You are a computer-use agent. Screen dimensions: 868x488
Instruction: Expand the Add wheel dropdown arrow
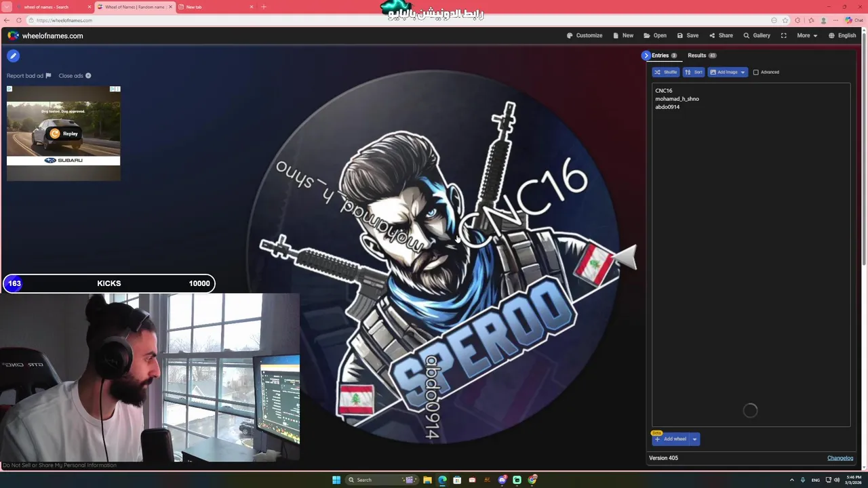click(x=694, y=439)
